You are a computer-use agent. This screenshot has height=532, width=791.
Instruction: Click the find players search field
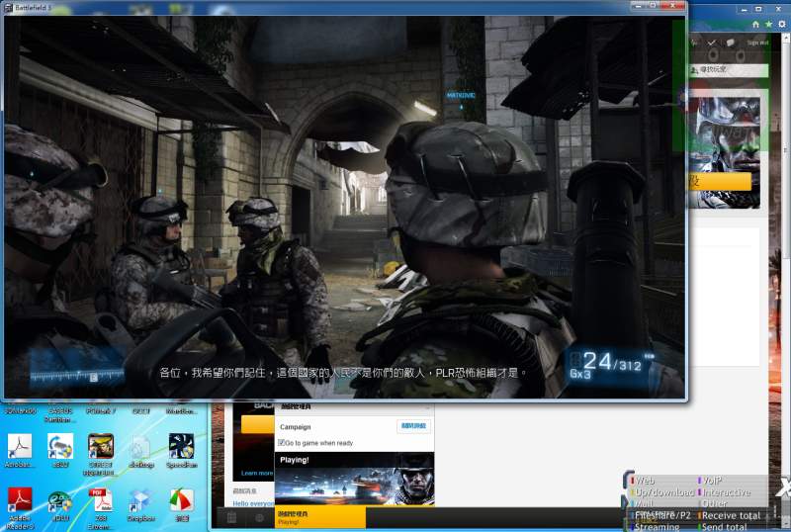(730, 69)
